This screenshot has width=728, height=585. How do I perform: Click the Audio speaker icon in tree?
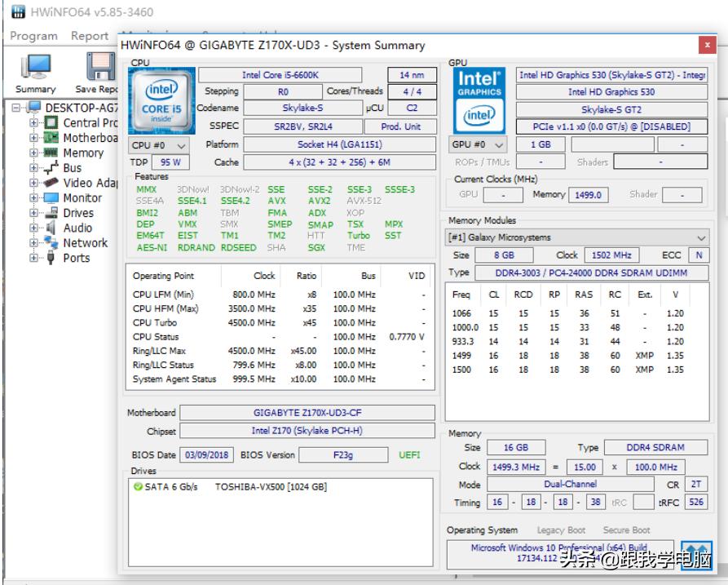click(50, 228)
